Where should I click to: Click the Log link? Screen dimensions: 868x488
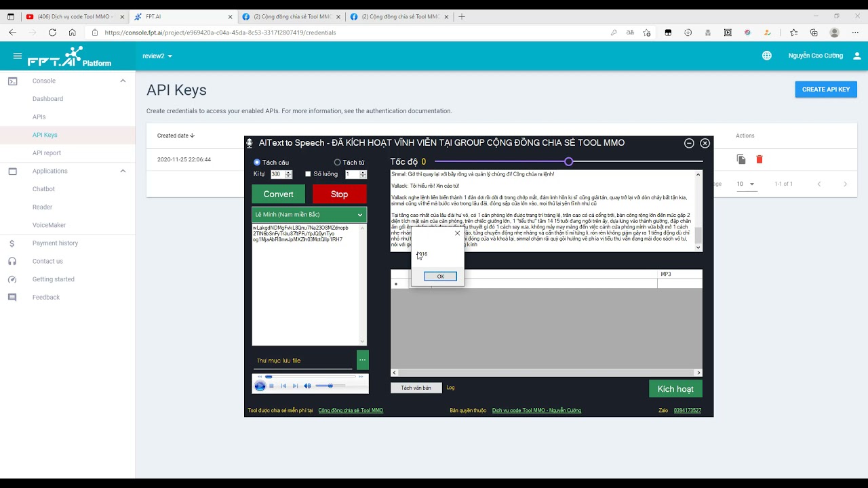tap(450, 388)
